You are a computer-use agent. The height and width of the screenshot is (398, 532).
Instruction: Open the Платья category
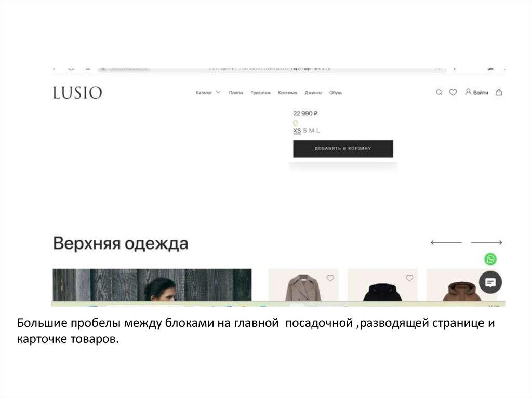click(236, 92)
